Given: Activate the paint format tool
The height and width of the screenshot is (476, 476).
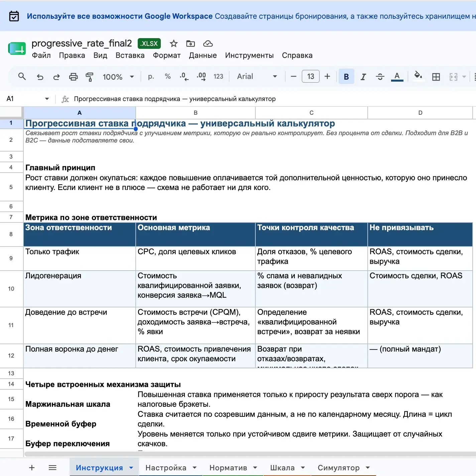Looking at the screenshot, I should click(89, 77).
